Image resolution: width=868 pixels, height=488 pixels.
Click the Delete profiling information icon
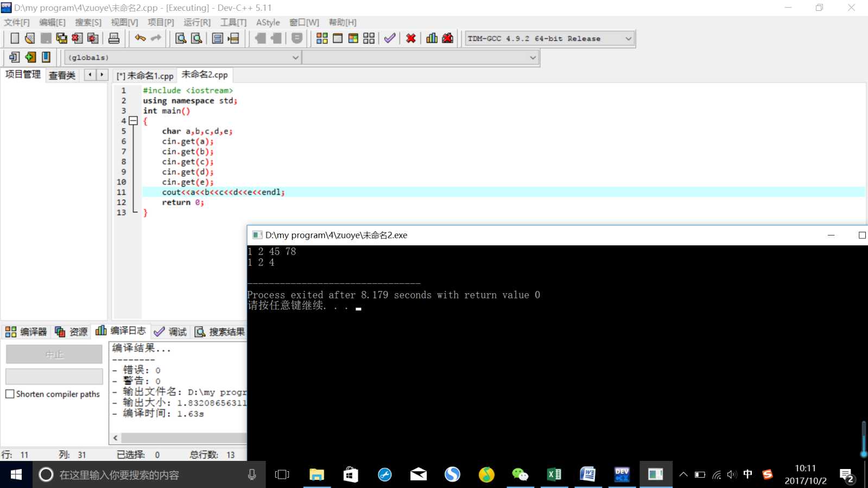click(448, 38)
